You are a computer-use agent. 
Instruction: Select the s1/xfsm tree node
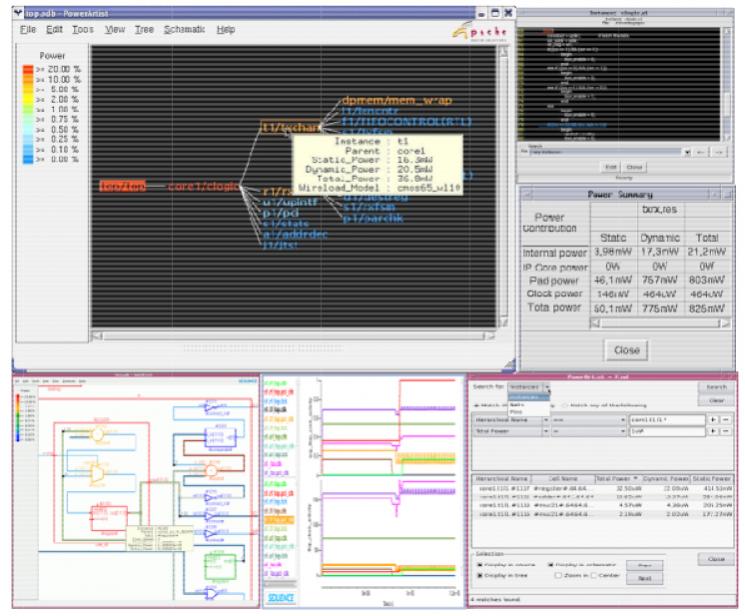click(x=369, y=207)
